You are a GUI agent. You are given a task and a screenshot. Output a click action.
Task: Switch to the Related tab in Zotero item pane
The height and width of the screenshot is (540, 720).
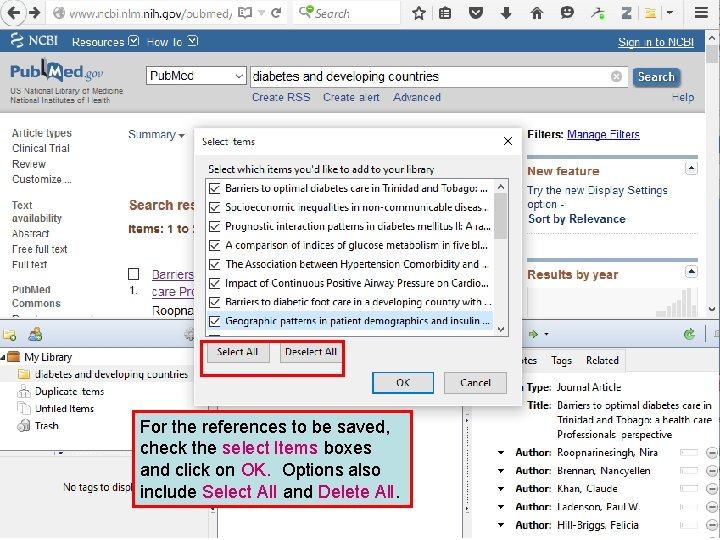(602, 360)
